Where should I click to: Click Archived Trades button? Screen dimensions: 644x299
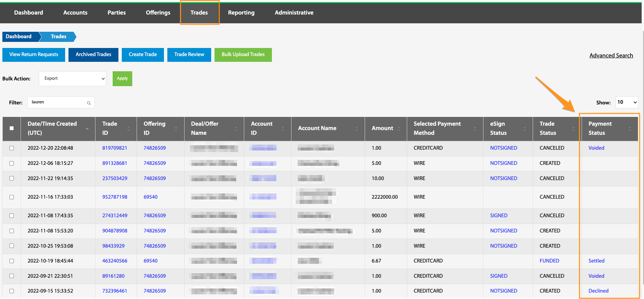point(93,55)
